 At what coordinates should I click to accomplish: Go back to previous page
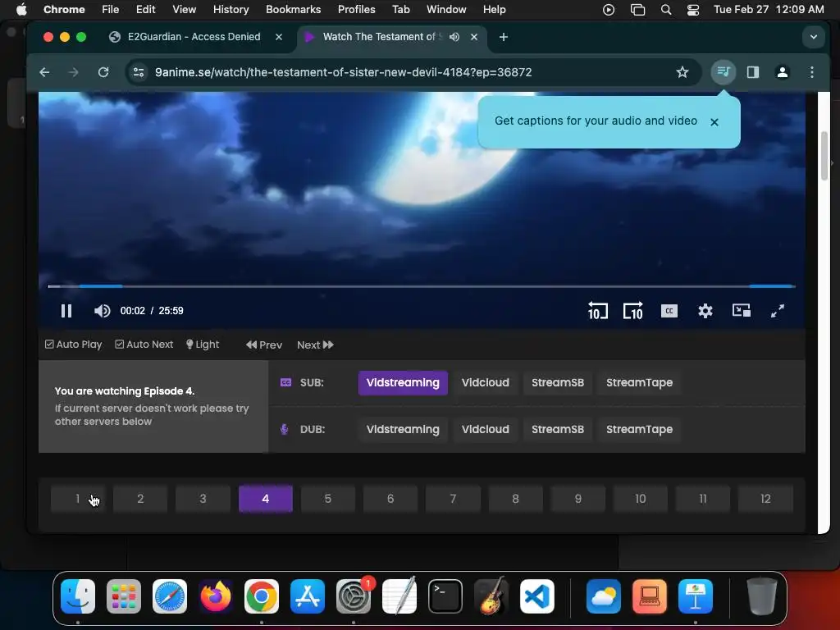coord(44,72)
